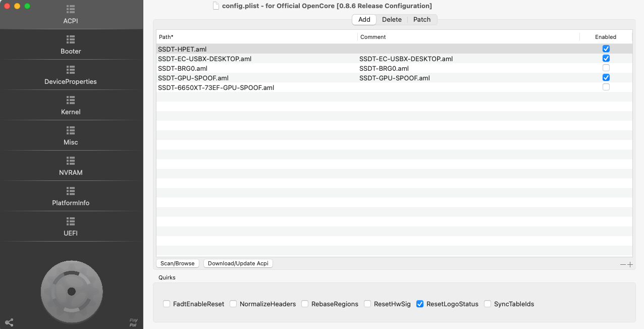Click the Download/Update Acpi button
644x329 pixels.
pos(238,263)
